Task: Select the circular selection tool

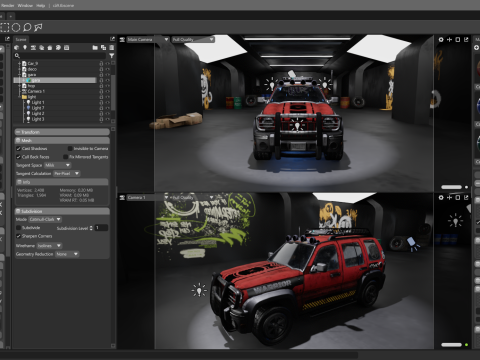Action: click(16, 27)
